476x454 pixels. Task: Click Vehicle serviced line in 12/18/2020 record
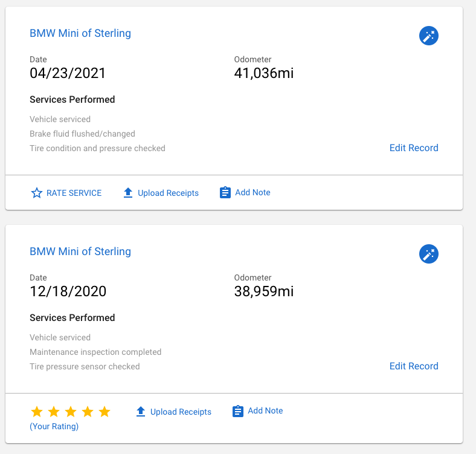(60, 337)
